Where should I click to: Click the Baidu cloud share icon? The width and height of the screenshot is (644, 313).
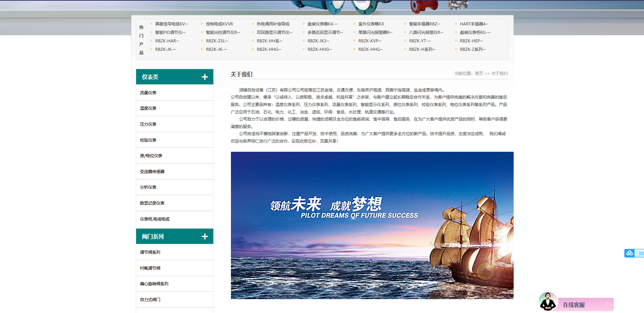pos(629,253)
